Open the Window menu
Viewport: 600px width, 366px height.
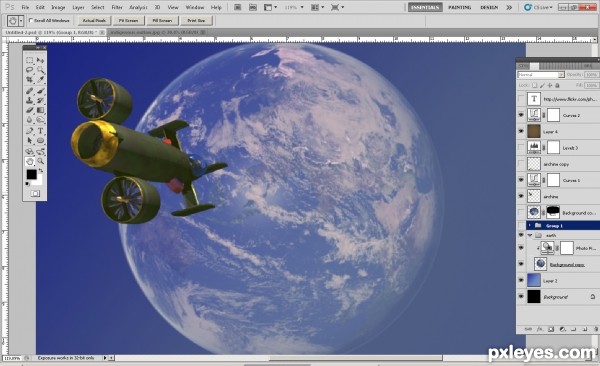tap(194, 7)
